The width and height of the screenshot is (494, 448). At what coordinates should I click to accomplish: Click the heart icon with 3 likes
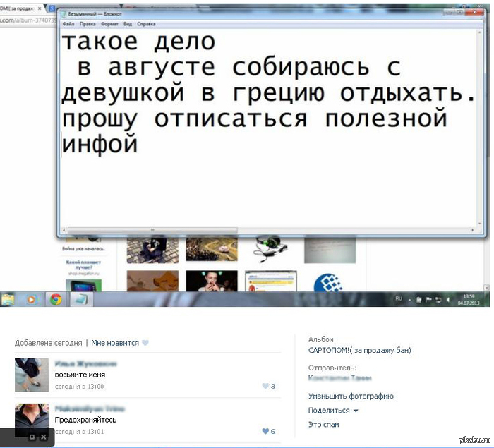pos(265,386)
